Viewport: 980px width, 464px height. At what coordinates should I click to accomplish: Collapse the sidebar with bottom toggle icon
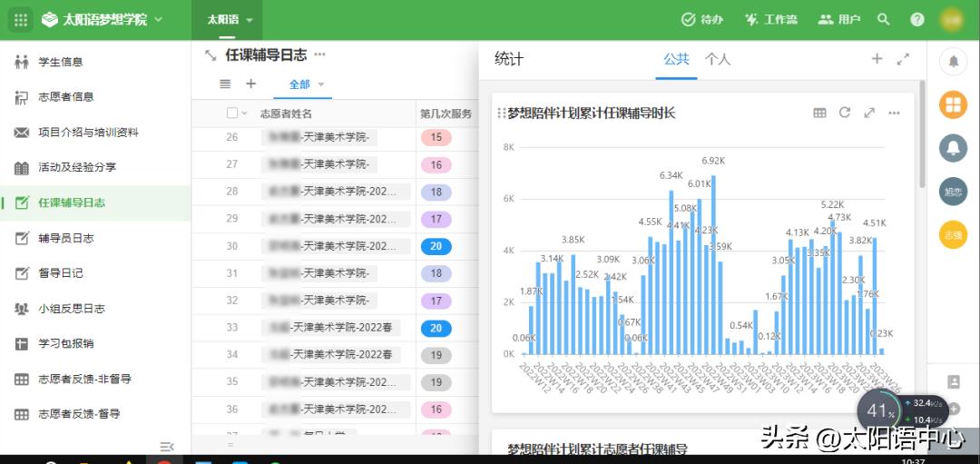click(167, 447)
